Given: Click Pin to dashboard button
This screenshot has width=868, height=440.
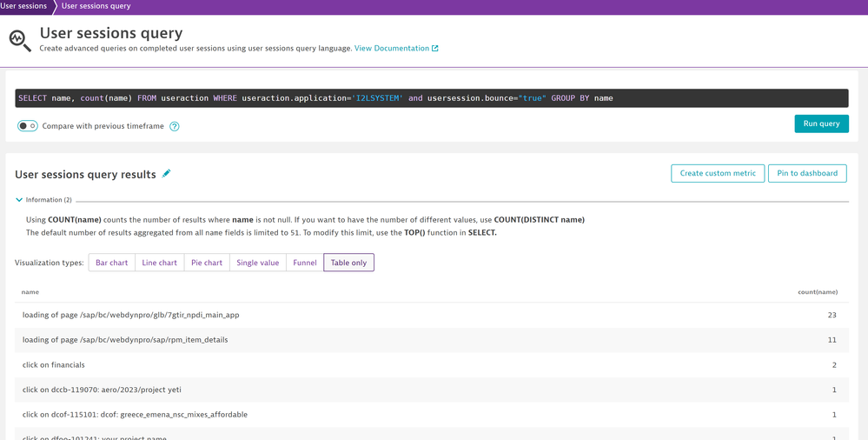Looking at the screenshot, I should tap(807, 173).
